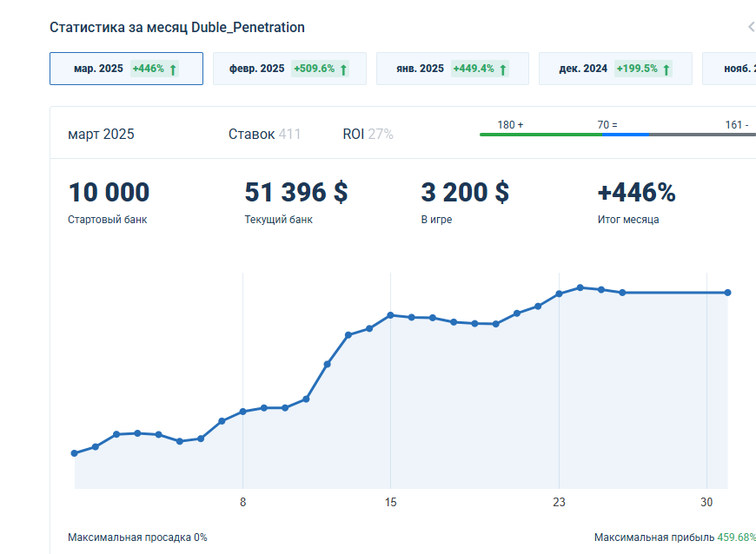The width and height of the screenshot is (756, 554).
Task: Select the partially visible нояб. month tab
Action: 730,69
